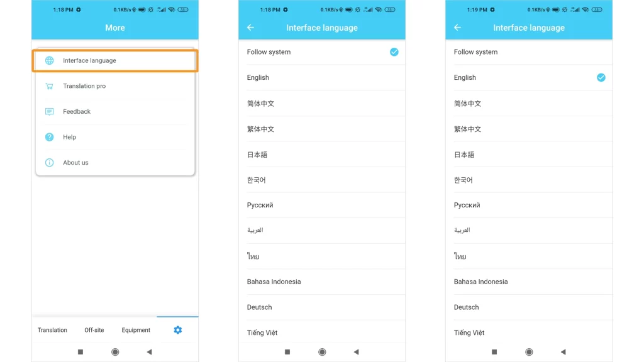644x362 pixels.
Task: Go to the Equipment tab
Action: [136, 330]
